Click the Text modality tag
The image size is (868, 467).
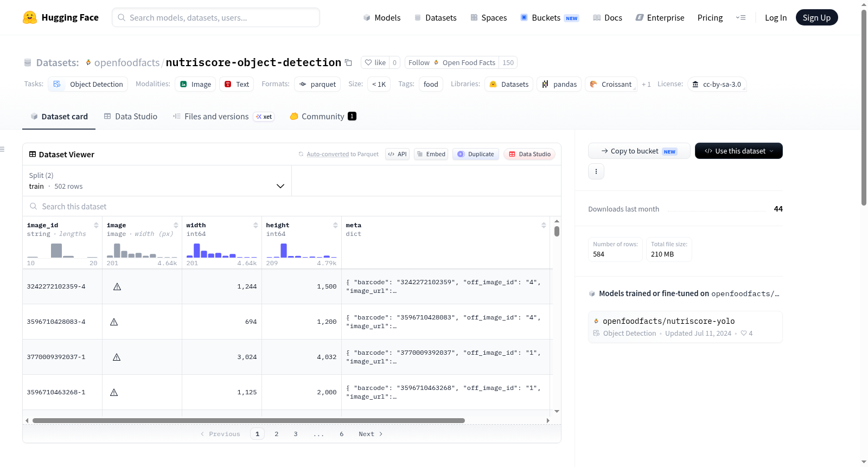[x=237, y=84]
